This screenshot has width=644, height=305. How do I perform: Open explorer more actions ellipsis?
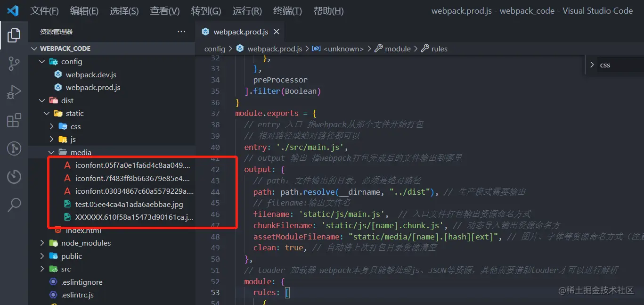click(181, 32)
